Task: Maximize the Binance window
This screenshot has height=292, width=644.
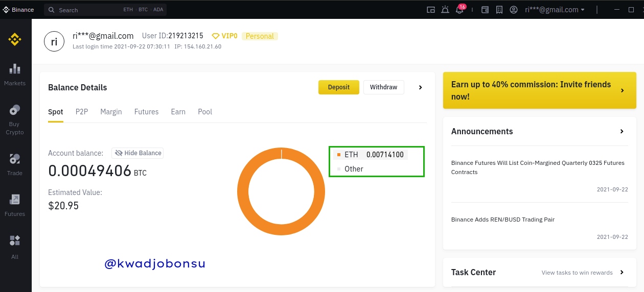Action: (631, 10)
